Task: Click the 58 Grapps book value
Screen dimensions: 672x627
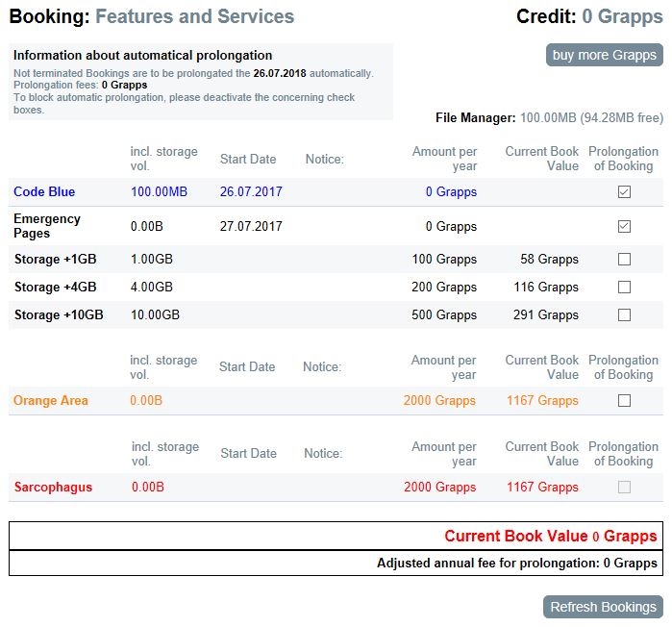Action: point(550,260)
